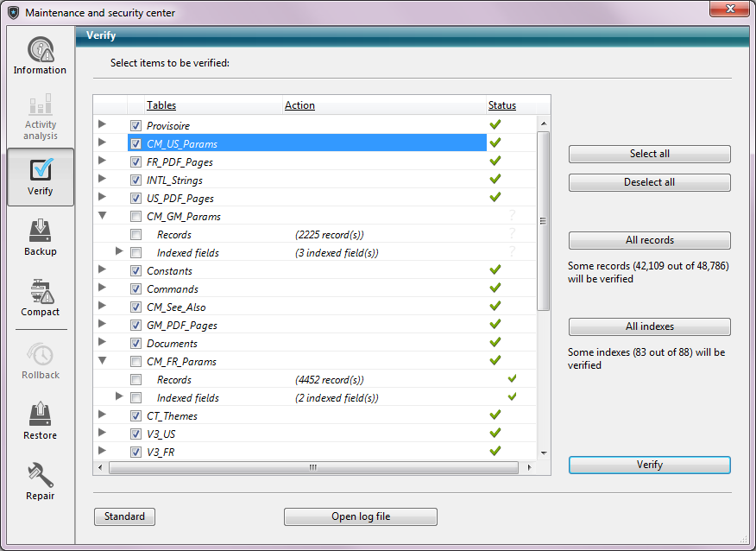The height and width of the screenshot is (551, 756).
Task: Open the Repair wrench icon
Action: (x=40, y=476)
